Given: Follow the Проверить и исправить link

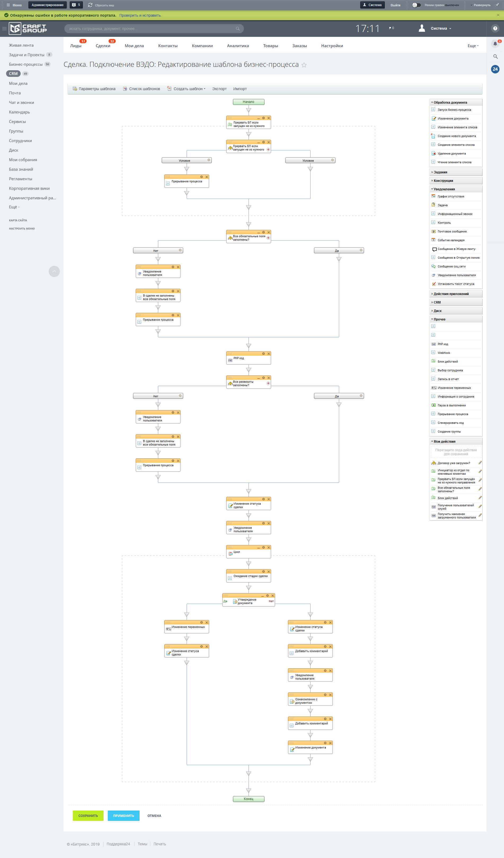Looking at the screenshot, I should click(x=140, y=15).
